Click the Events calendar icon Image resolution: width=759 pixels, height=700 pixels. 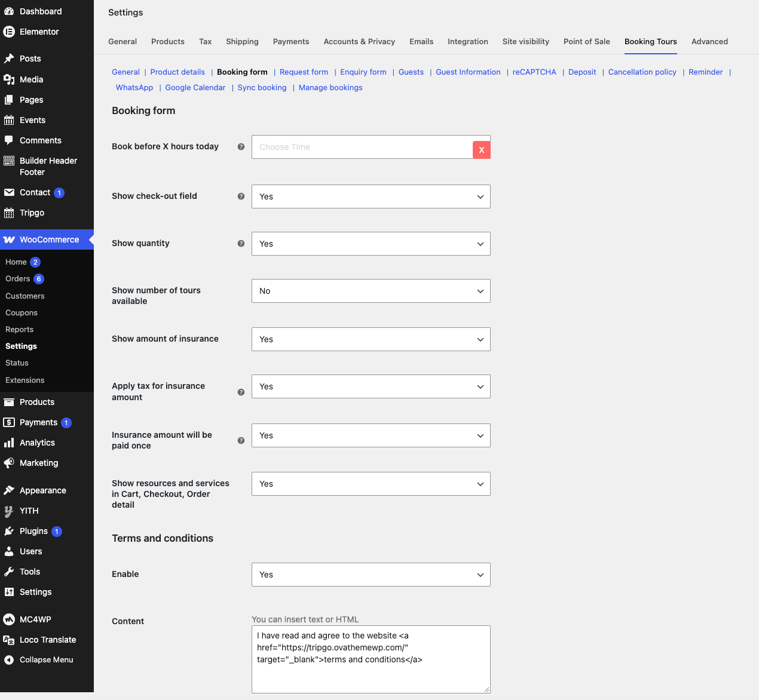pos(9,120)
